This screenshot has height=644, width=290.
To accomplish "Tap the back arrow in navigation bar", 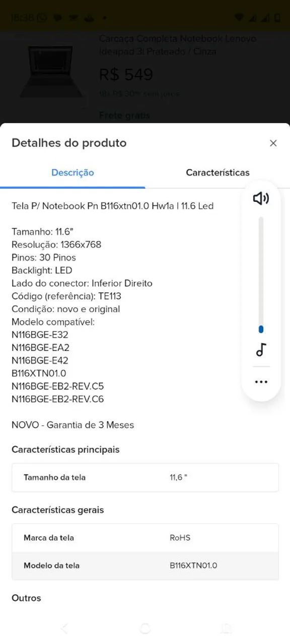I will (64, 627).
